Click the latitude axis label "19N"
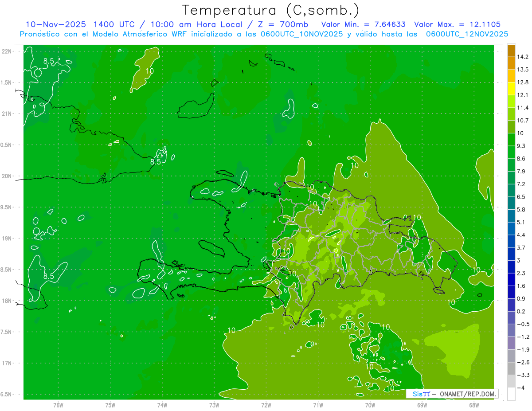 [x=7, y=239]
